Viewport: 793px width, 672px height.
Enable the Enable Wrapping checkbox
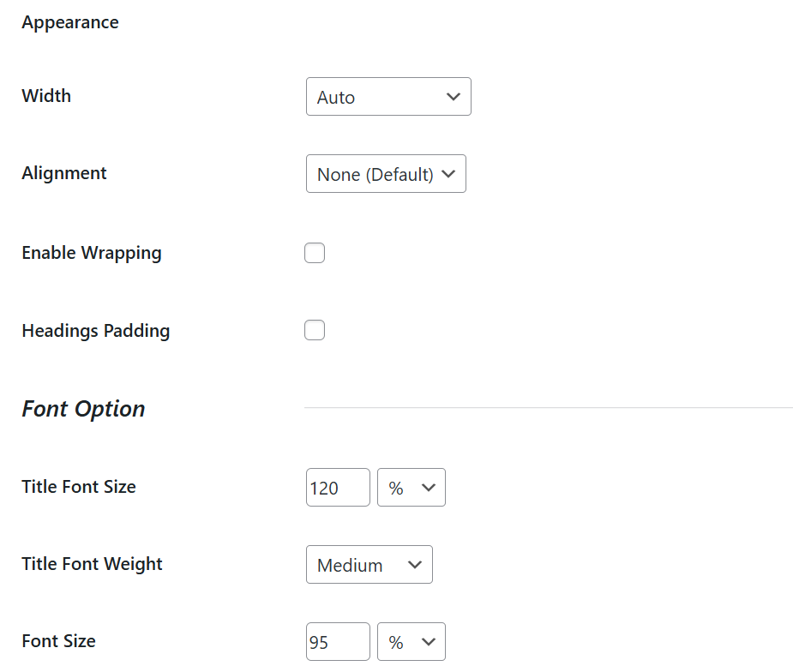point(315,253)
